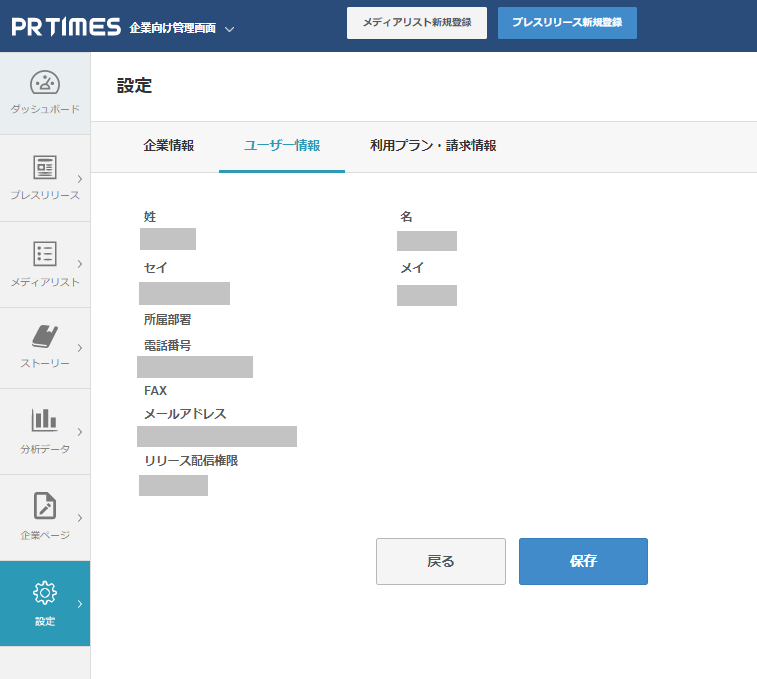Open the Dashboard gauge icon
The image size is (757, 679).
(45, 82)
